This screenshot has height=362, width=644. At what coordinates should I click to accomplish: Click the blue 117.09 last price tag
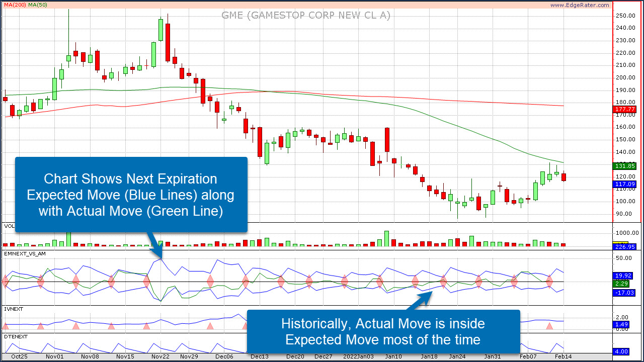pos(625,185)
